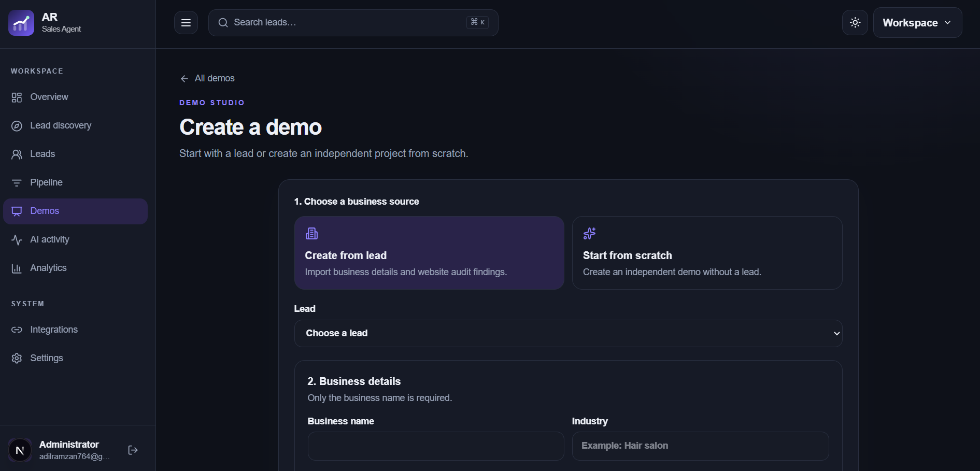Open Analytics in the sidebar
The height and width of the screenshot is (471, 980).
tap(75, 268)
